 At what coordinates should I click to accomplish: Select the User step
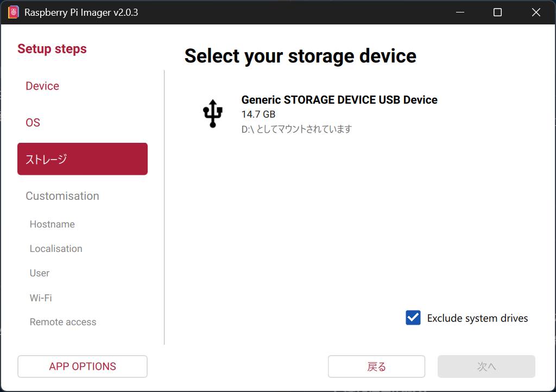(x=40, y=273)
